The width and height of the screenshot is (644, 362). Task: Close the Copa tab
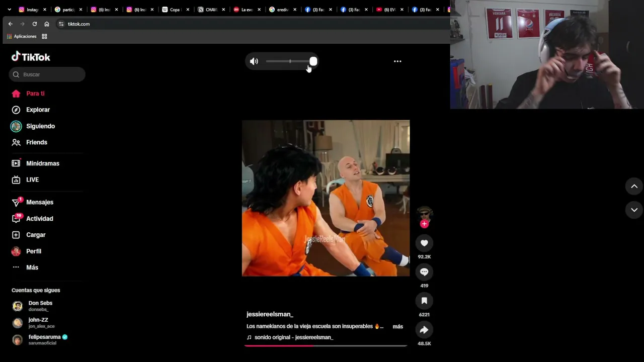click(x=188, y=10)
